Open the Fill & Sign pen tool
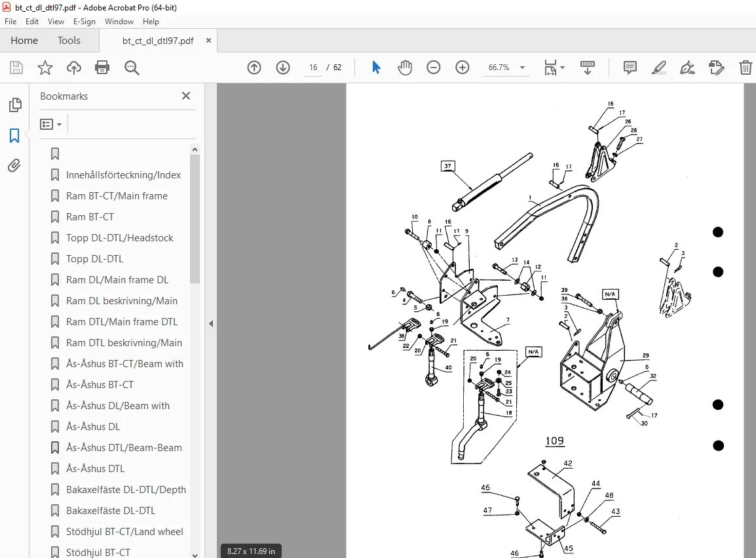 (x=687, y=68)
